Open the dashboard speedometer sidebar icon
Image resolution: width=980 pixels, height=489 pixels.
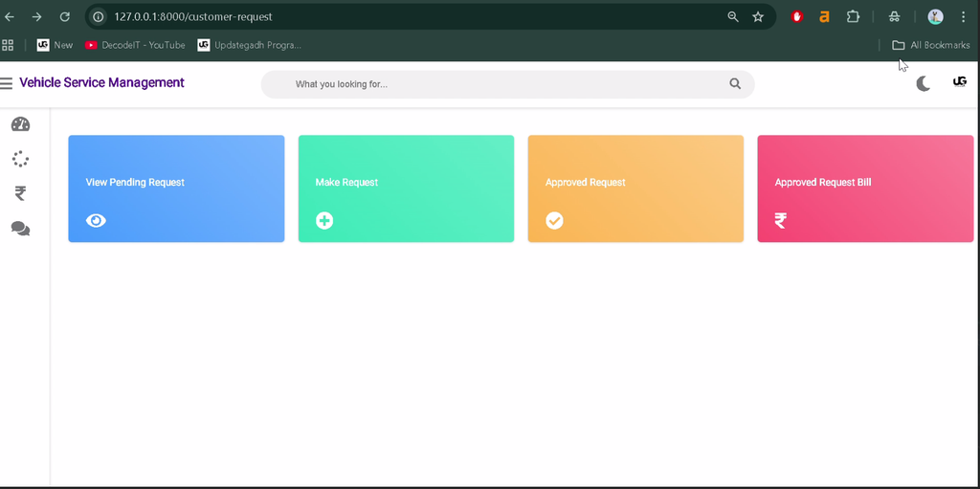[x=21, y=124]
